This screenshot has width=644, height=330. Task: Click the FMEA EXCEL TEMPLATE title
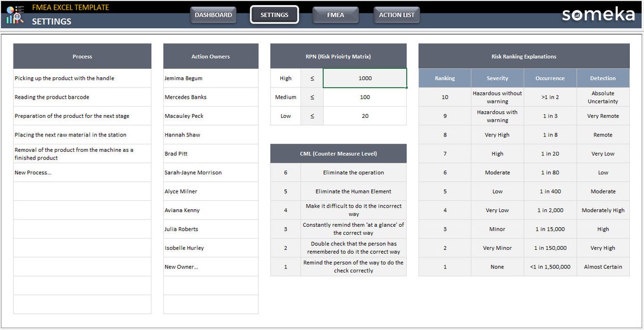[71, 7]
